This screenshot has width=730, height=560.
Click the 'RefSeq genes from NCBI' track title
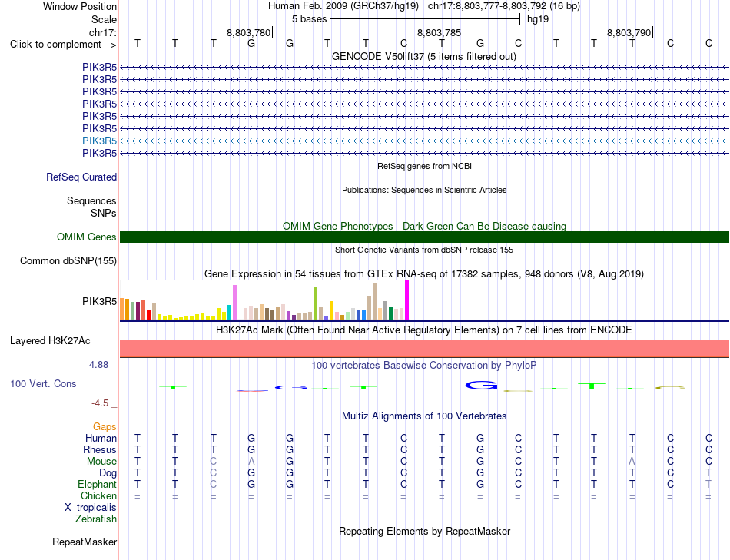tap(424, 166)
